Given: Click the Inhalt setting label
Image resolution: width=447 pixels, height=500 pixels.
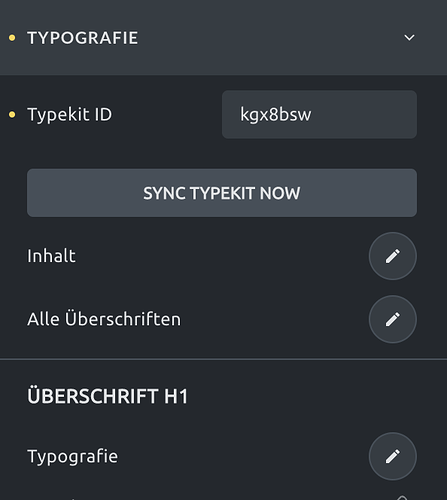Looking at the screenshot, I should [51, 256].
